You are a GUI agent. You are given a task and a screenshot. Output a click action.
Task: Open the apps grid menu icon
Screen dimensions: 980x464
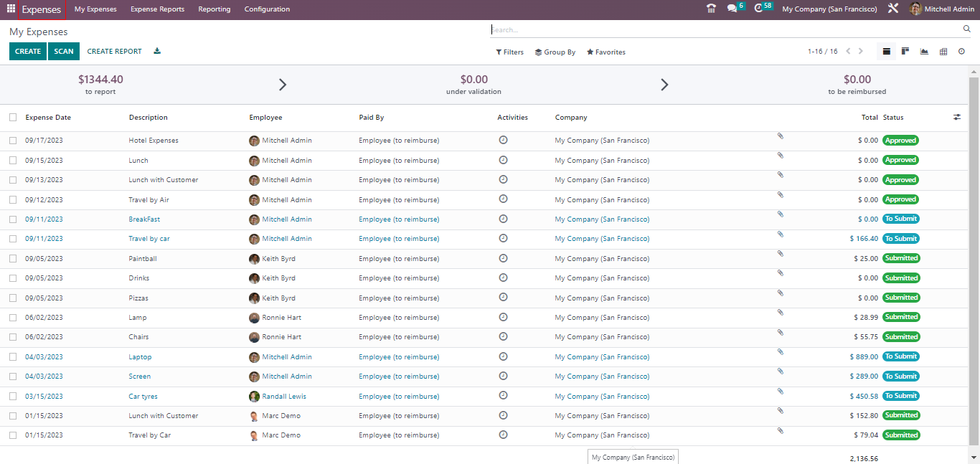point(11,9)
